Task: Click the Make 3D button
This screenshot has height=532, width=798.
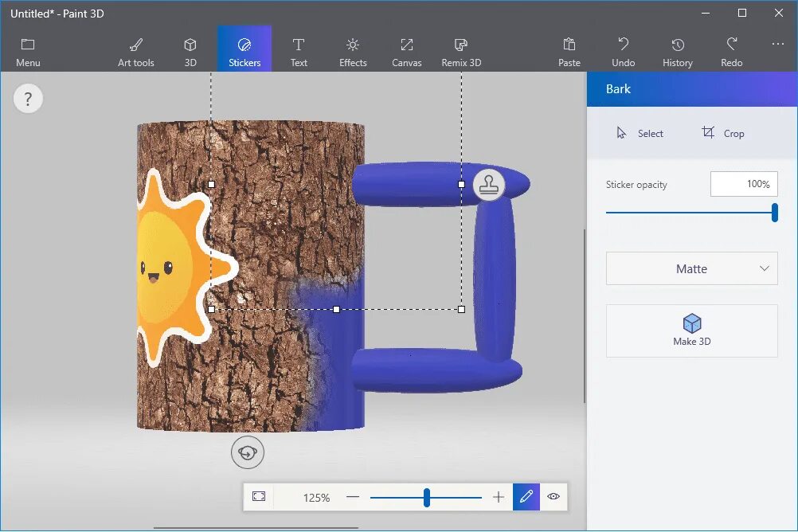Action: coord(691,331)
